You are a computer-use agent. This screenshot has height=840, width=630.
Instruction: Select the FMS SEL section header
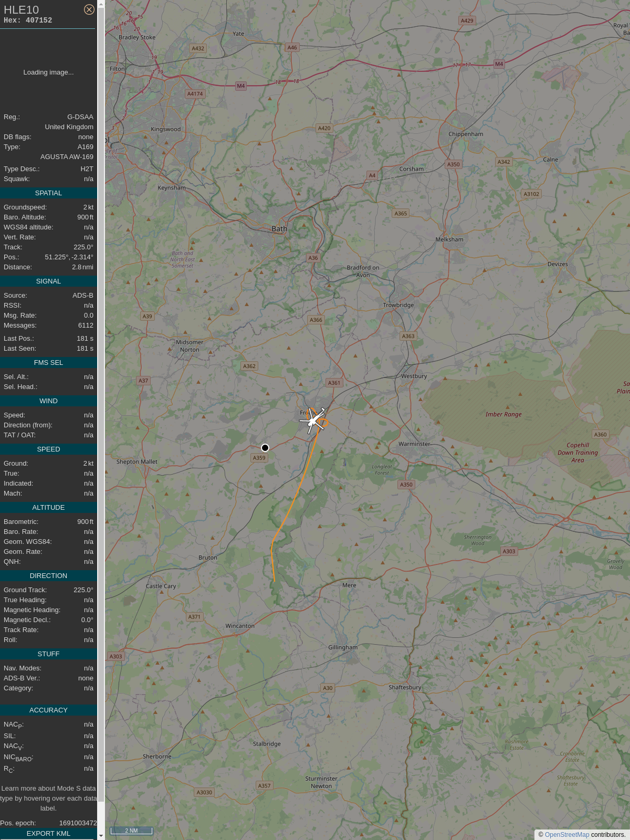(48, 363)
